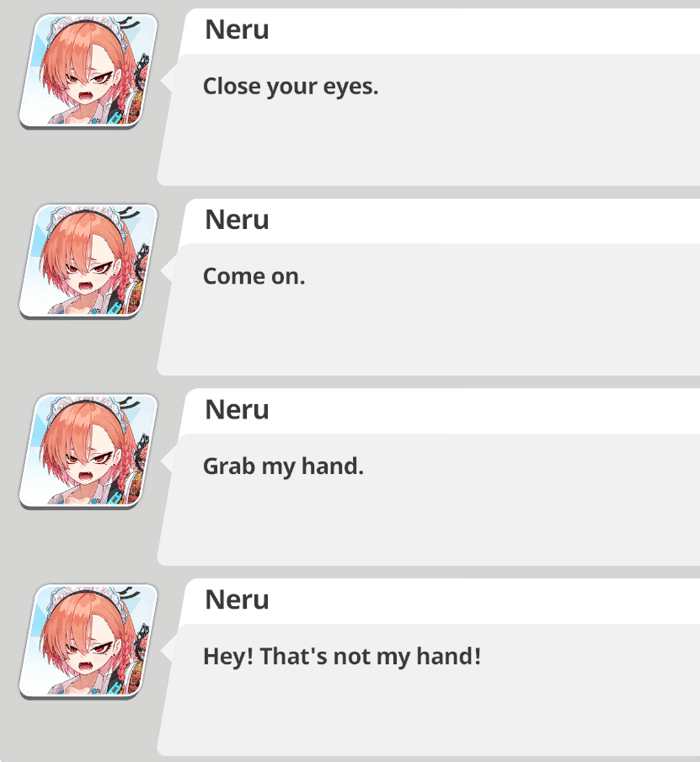Screen dimensions: 700x762
Task: Click the bubble tail of "Grab my hand."
Action: pyautogui.click(x=166, y=459)
